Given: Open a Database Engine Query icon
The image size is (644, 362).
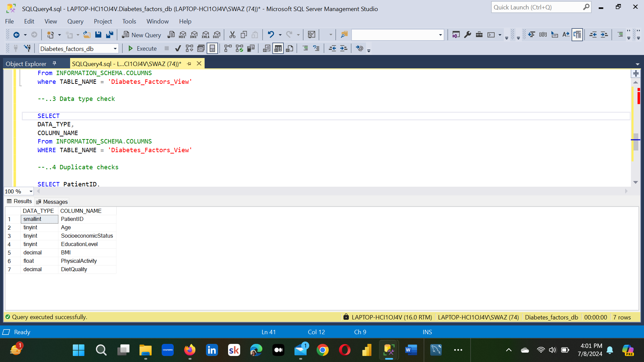Looking at the screenshot, I should [171, 35].
